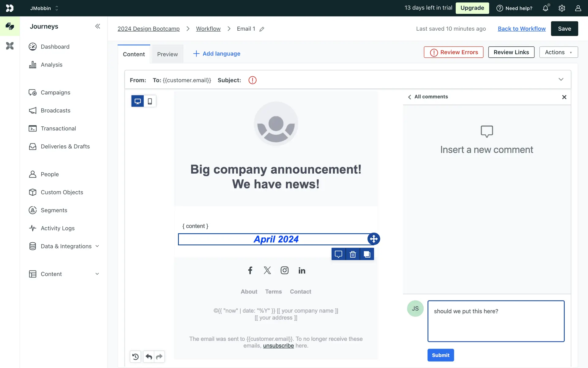Expand the email header details chevron
This screenshot has width=588, height=368.
561,79
